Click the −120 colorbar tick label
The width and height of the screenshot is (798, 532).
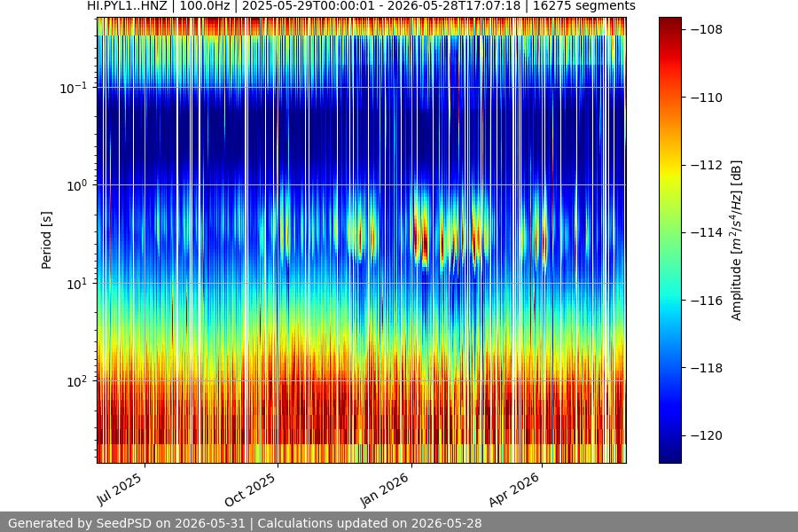click(x=707, y=435)
